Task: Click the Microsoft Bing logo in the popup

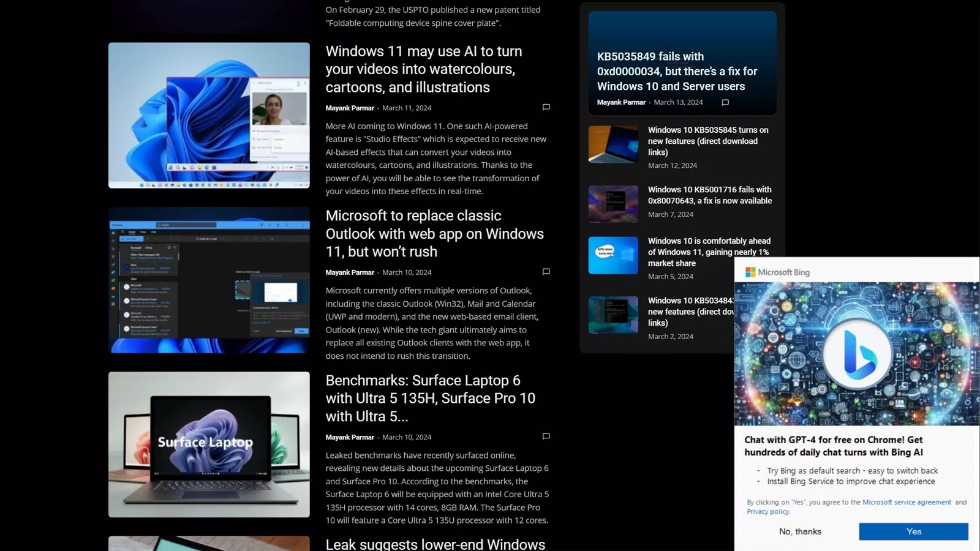Action: (777, 272)
